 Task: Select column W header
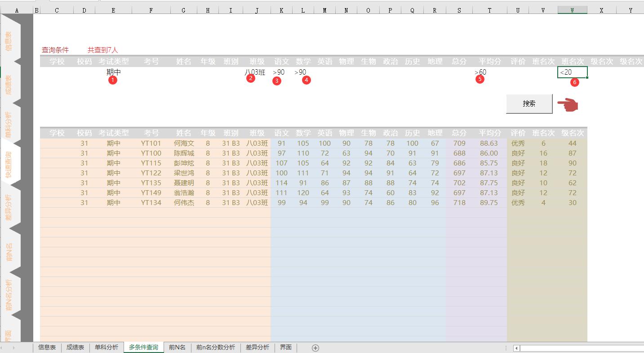point(572,10)
